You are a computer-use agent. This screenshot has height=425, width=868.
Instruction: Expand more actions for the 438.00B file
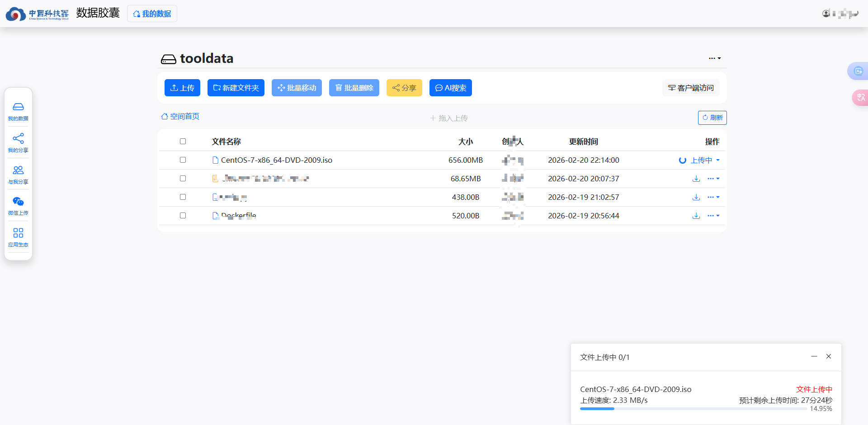pyautogui.click(x=713, y=197)
